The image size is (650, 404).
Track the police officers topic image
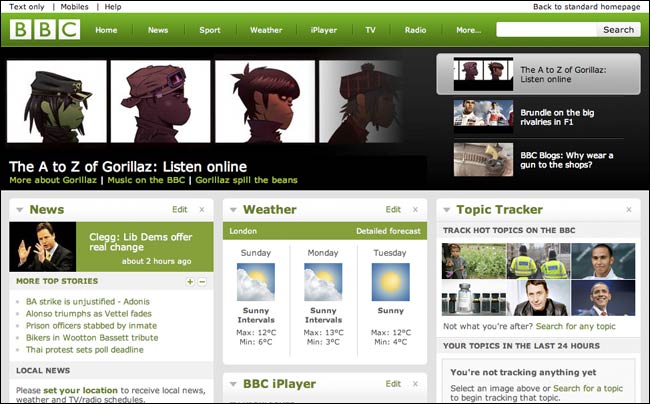(x=538, y=261)
